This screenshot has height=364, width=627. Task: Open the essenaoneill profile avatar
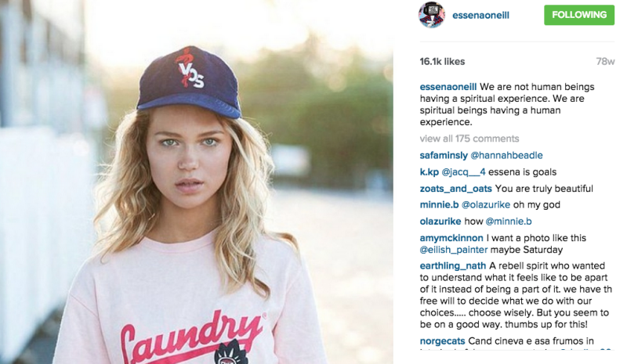pyautogui.click(x=432, y=15)
